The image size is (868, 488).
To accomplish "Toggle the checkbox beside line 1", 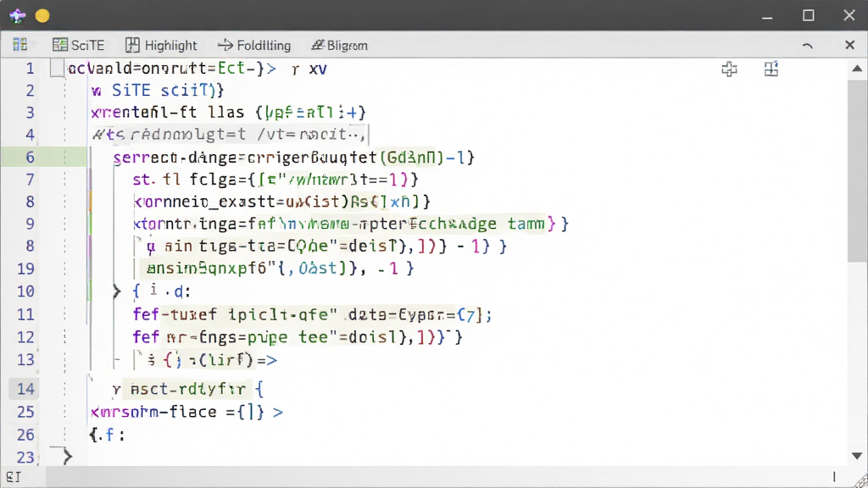I will [x=57, y=68].
